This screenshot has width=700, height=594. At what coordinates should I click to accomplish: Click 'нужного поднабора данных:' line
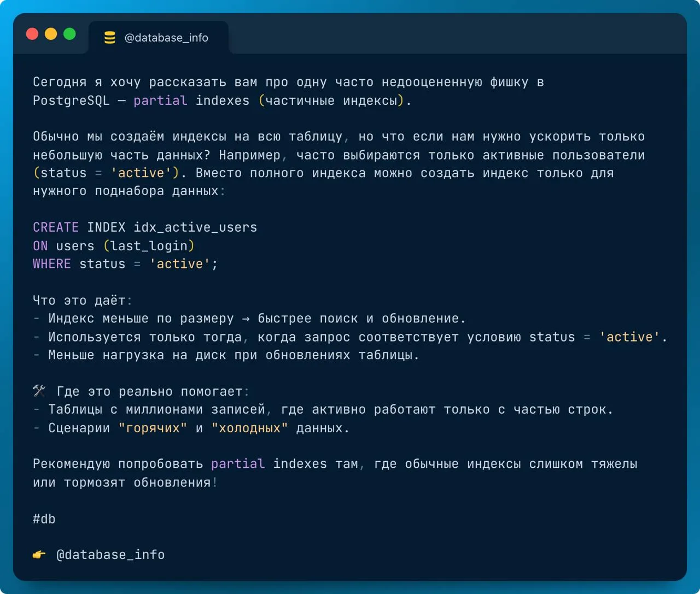(x=129, y=191)
